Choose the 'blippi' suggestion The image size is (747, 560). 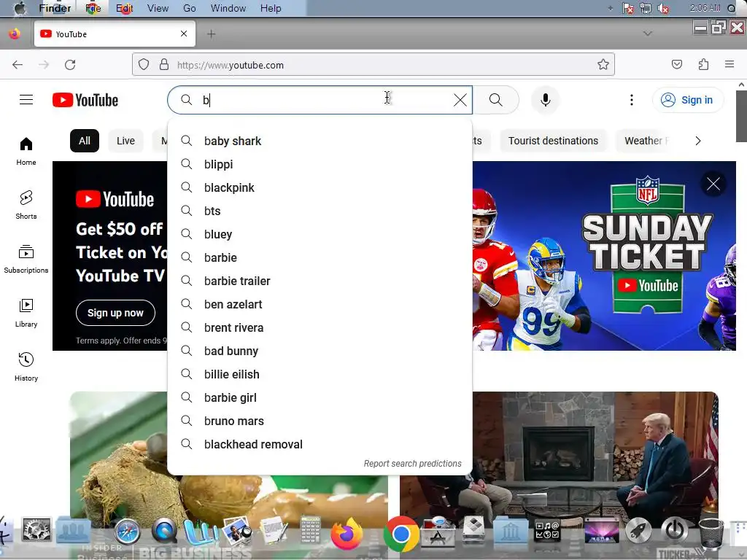pos(320,164)
